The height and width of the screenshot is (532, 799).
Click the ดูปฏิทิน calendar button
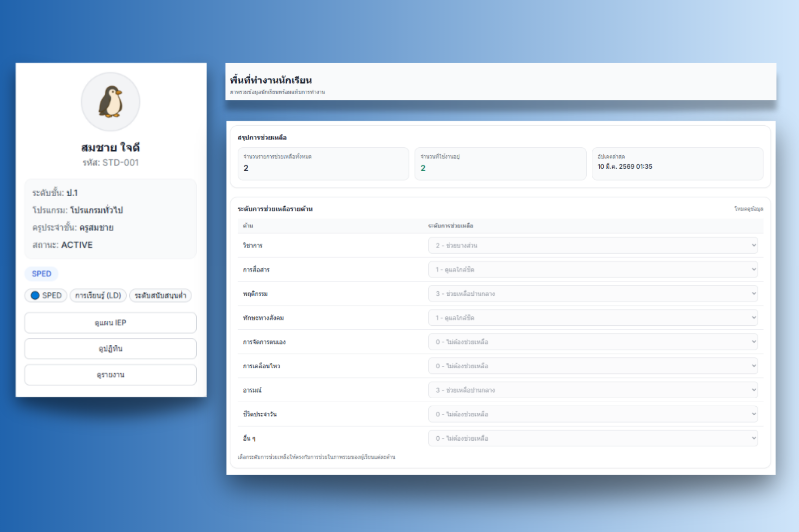pos(110,349)
